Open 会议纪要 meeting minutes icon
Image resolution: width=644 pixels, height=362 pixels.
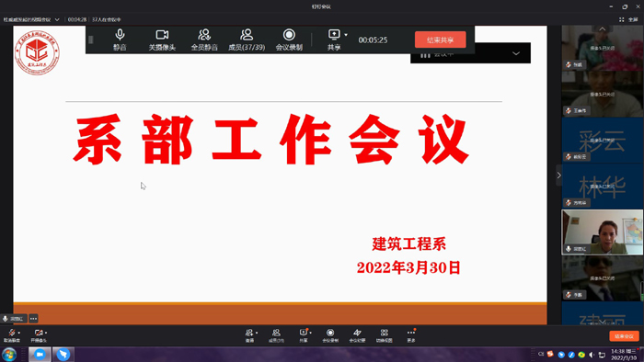[x=357, y=333]
